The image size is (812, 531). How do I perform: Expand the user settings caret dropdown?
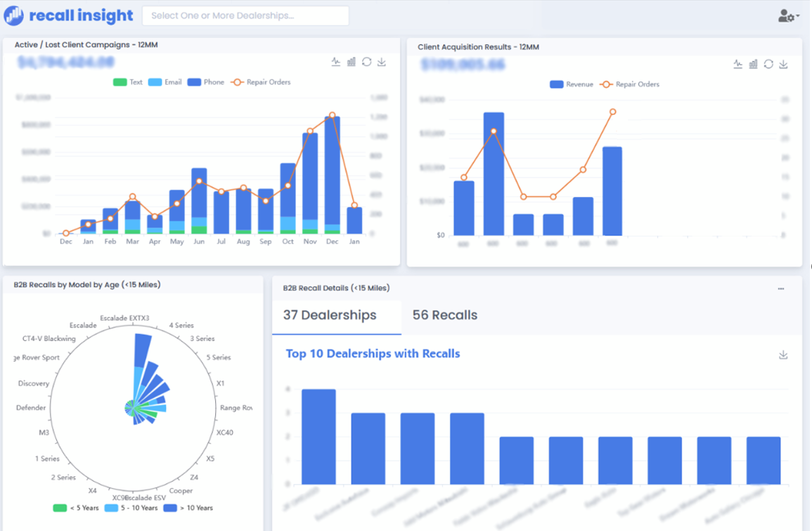798,15
